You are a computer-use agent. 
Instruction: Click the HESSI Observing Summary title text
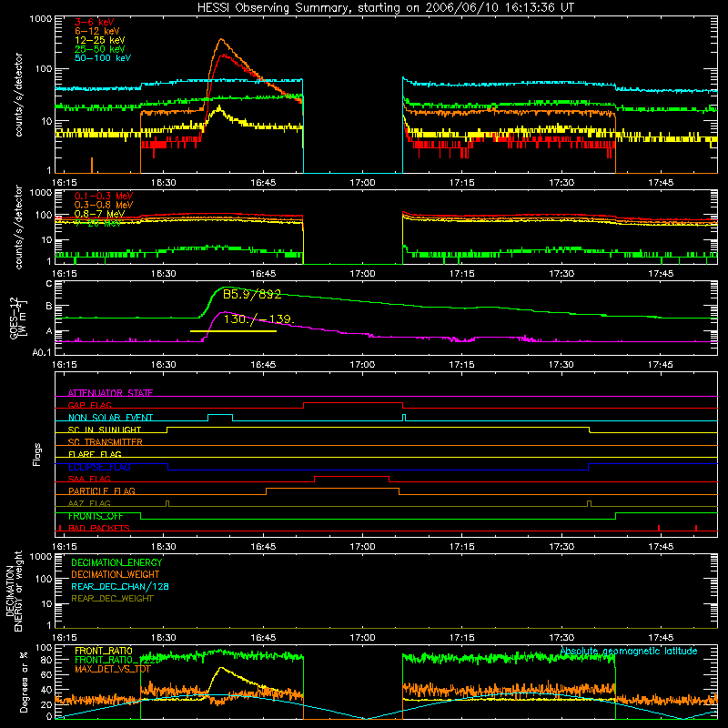click(x=386, y=8)
